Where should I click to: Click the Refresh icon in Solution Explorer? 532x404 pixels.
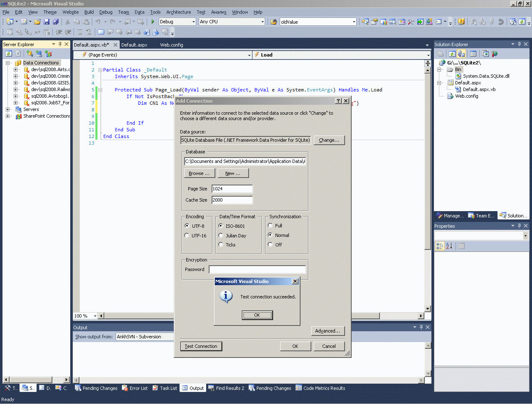(x=452, y=54)
